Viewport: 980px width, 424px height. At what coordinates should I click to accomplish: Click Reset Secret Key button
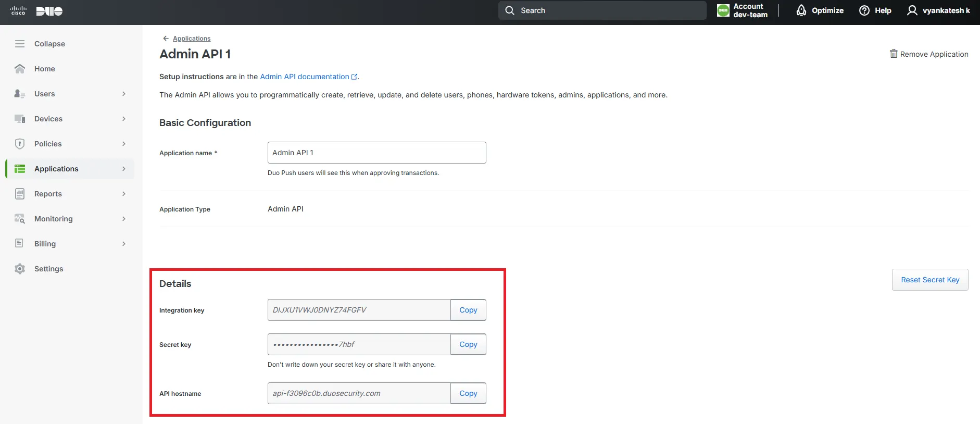930,280
